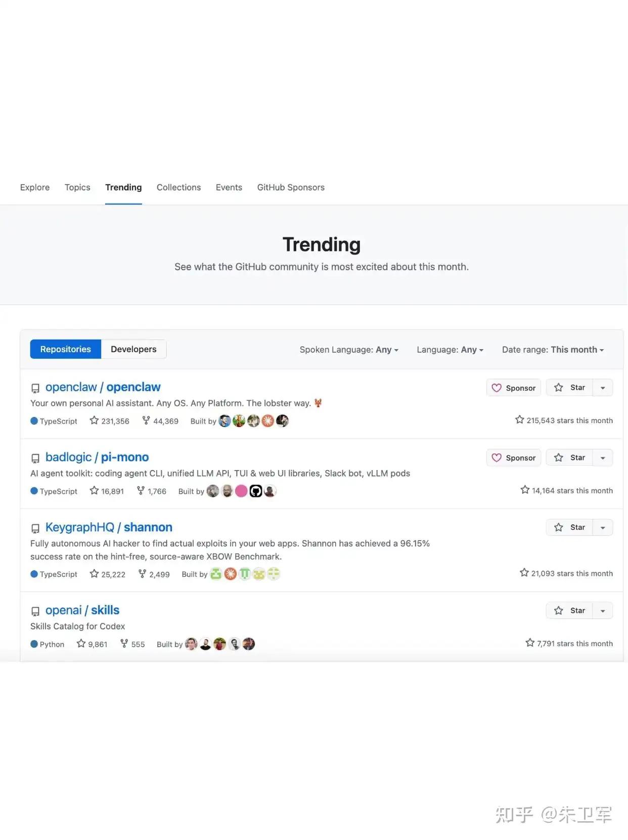Click the heart icon in openclaw Sponsor button
The width and height of the screenshot is (628, 840).
[x=497, y=388]
